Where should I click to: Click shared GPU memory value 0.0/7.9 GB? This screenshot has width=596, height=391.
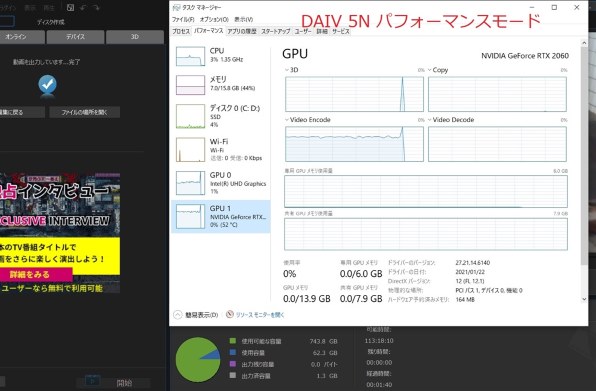[361, 299]
